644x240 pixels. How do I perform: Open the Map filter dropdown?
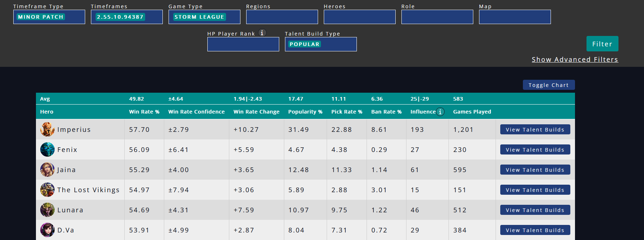tap(515, 17)
